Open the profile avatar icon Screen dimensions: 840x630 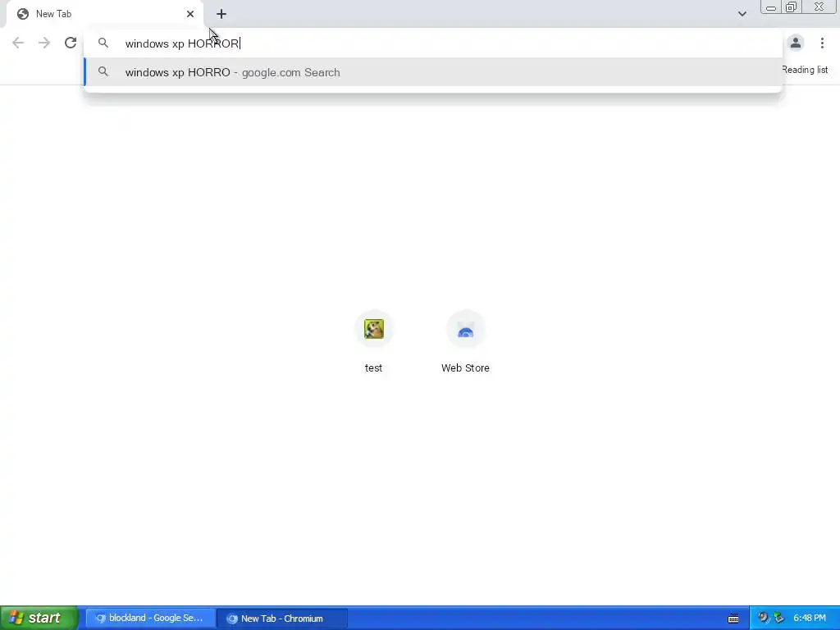796,43
